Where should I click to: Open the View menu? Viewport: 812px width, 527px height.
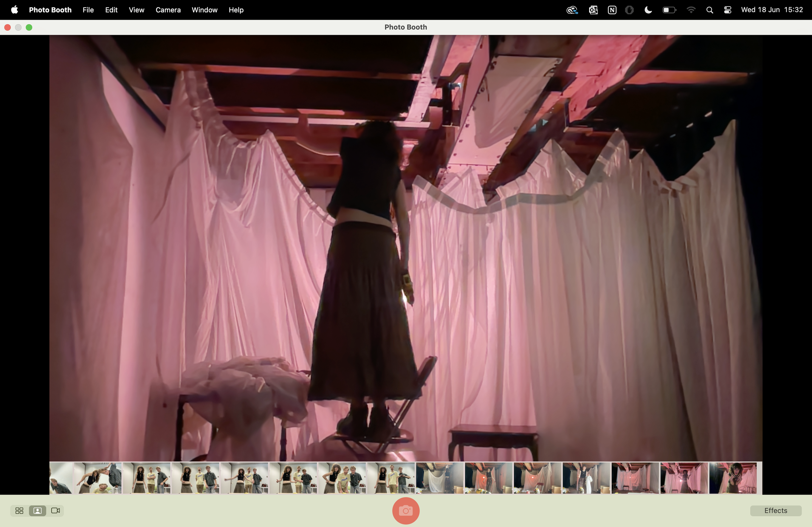(136, 10)
